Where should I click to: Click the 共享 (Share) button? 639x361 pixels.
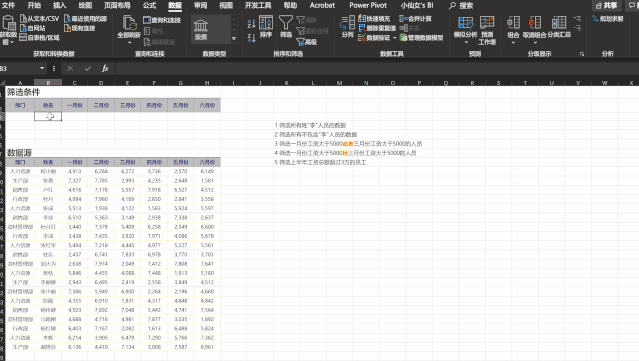(606, 6)
